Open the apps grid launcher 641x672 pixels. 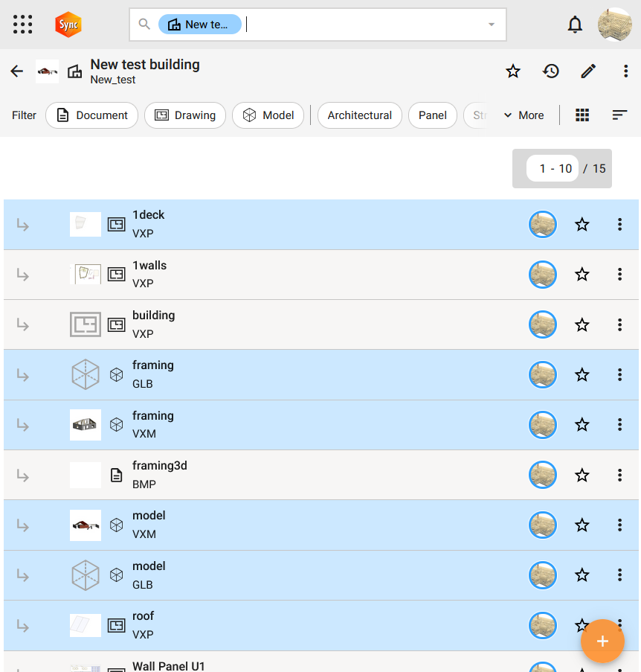pos(23,25)
